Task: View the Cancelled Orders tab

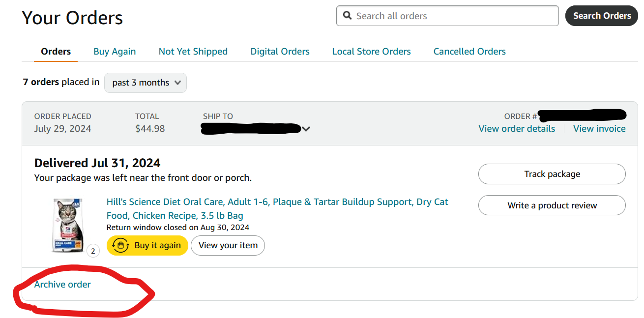Action: click(469, 52)
